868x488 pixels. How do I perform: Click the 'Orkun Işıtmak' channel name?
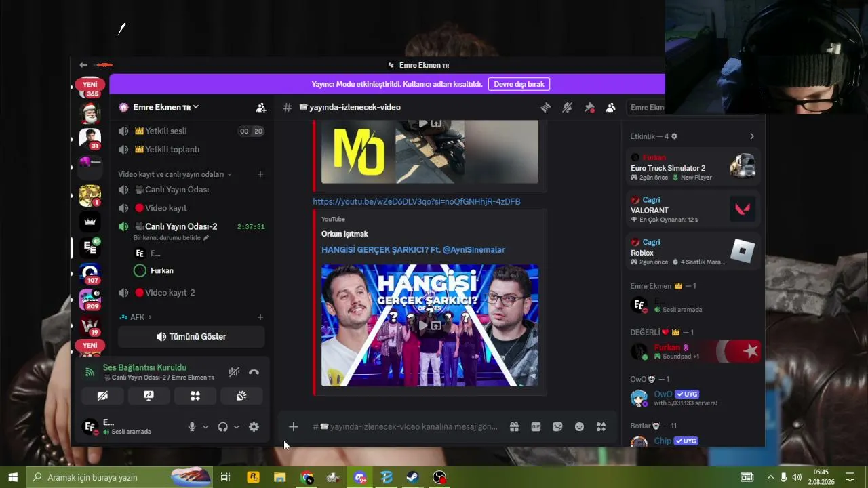(344, 234)
